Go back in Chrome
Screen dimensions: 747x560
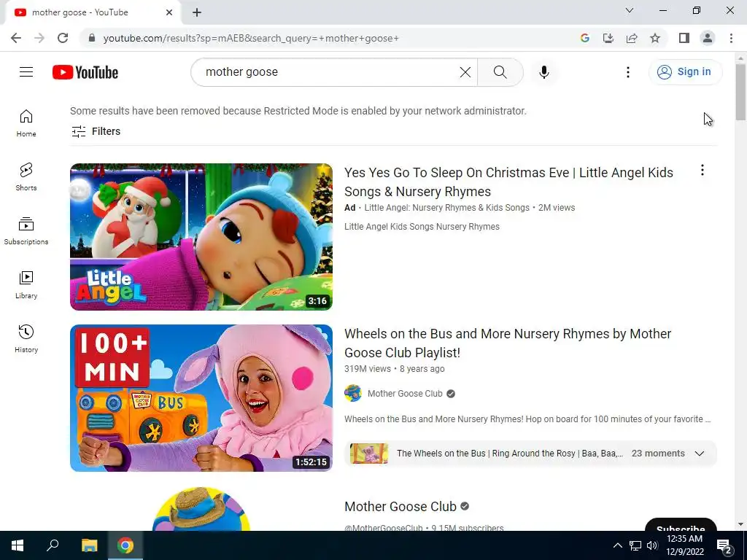click(x=16, y=38)
